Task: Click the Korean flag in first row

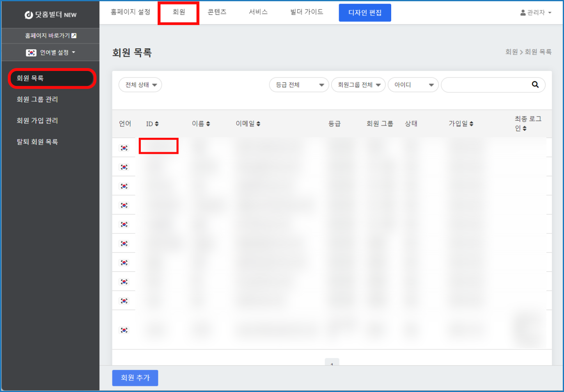Action: [124, 148]
